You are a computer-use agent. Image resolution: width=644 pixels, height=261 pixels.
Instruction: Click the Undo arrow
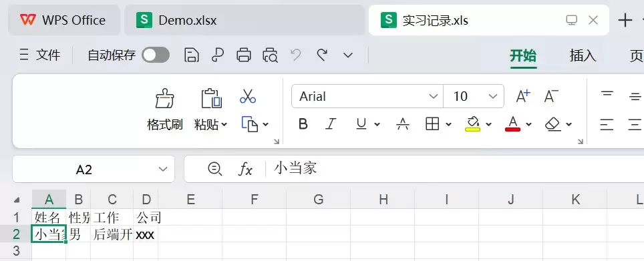(x=296, y=54)
